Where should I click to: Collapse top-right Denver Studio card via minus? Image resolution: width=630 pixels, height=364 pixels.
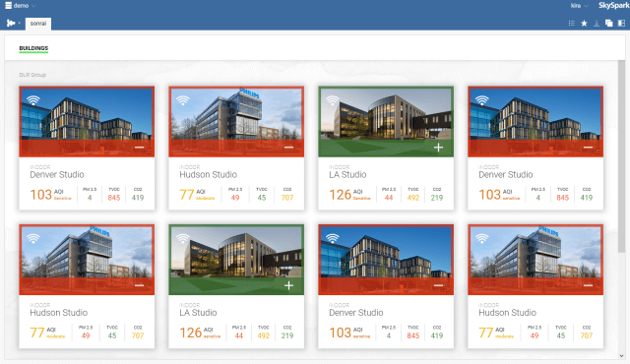(x=589, y=148)
